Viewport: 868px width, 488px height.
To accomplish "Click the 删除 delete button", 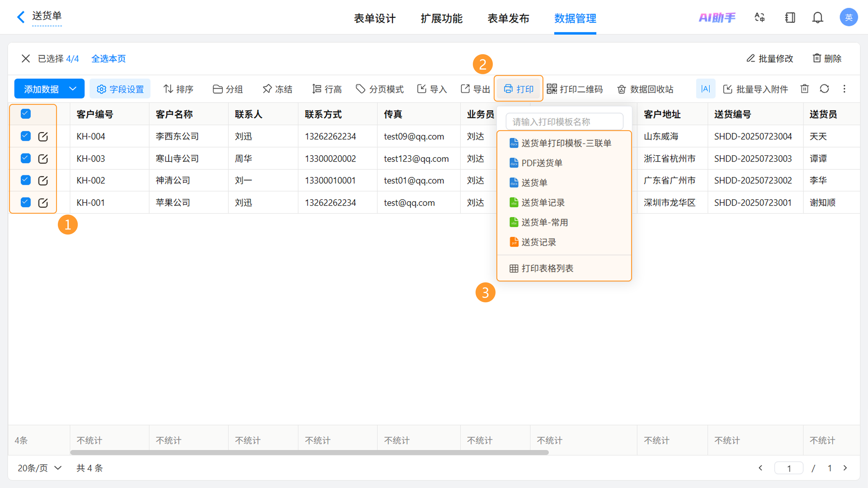I will pyautogui.click(x=827, y=59).
